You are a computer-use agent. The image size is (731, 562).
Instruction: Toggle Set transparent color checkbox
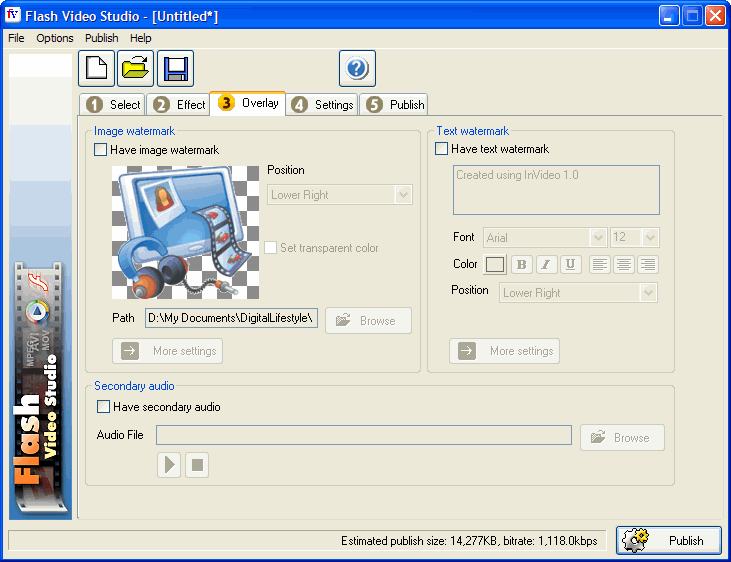(270, 248)
